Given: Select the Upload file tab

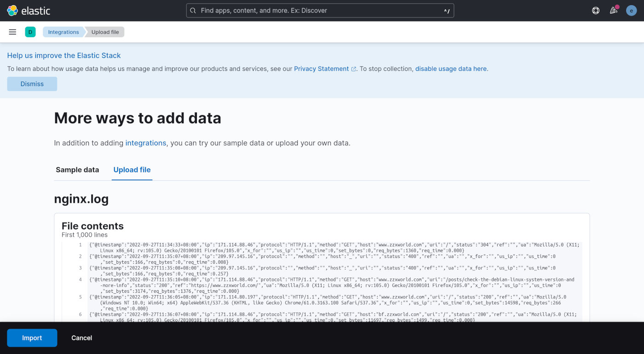Looking at the screenshot, I should point(132,170).
